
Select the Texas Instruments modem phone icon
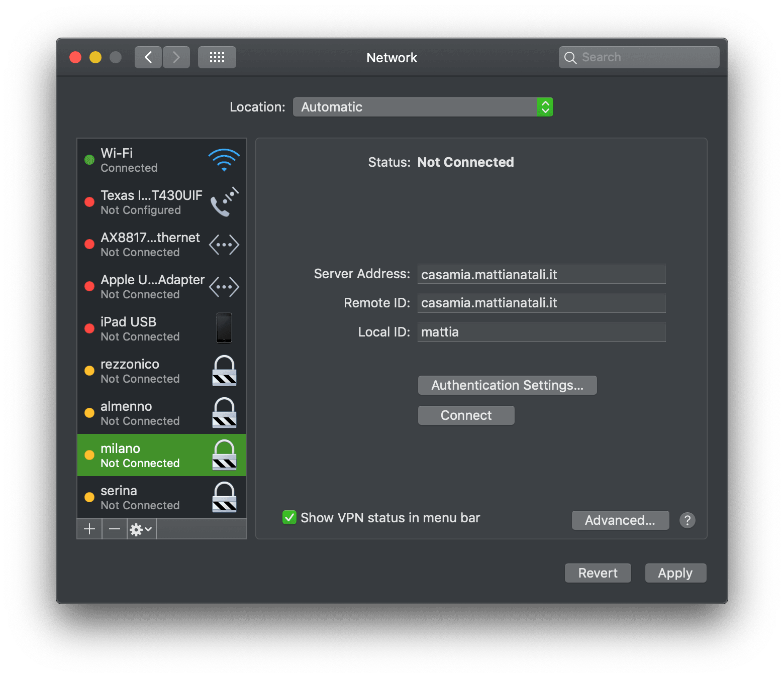coord(224,202)
